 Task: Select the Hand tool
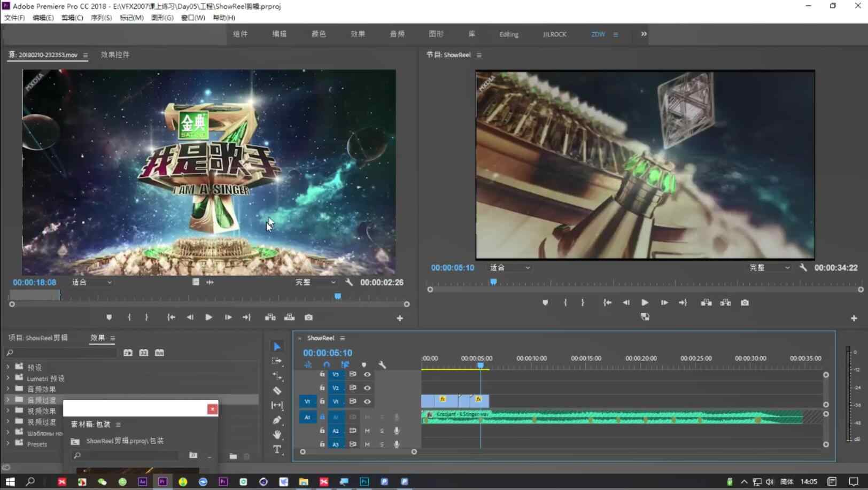point(277,434)
